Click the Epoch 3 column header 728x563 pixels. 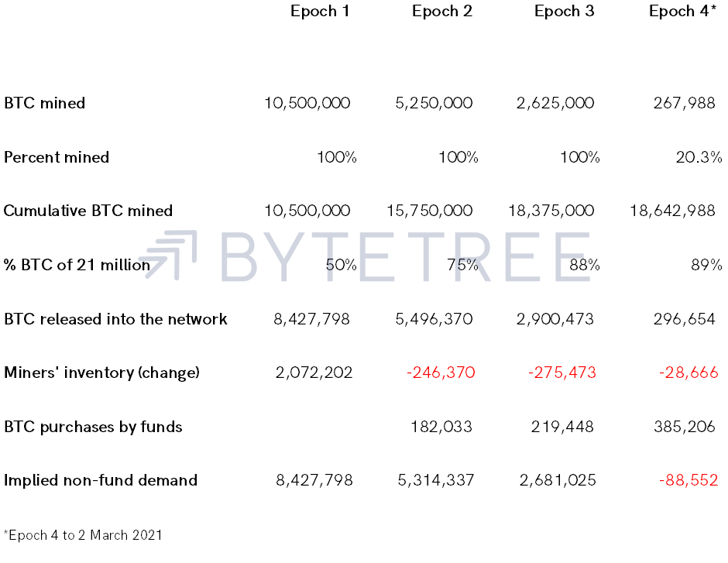[564, 11]
